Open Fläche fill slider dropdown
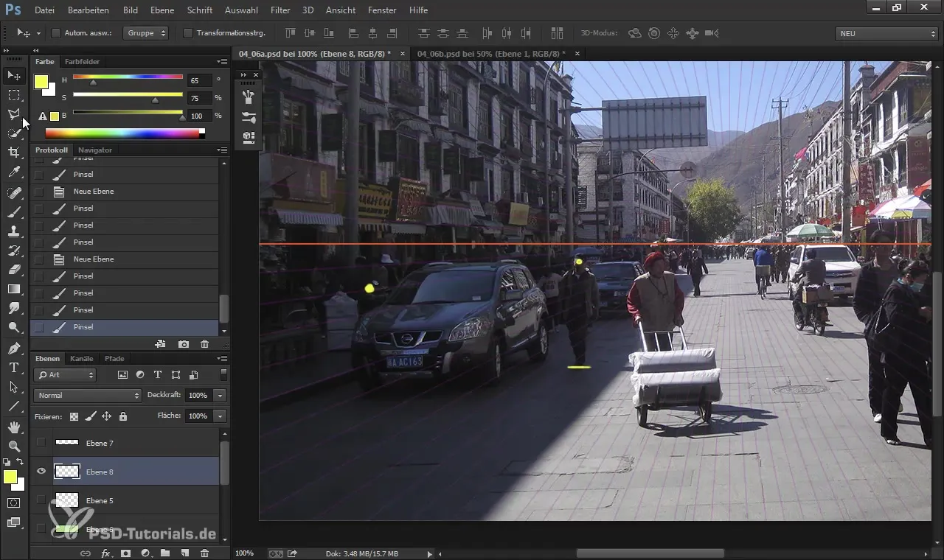Viewport: 944px width, 560px height. coord(220,416)
